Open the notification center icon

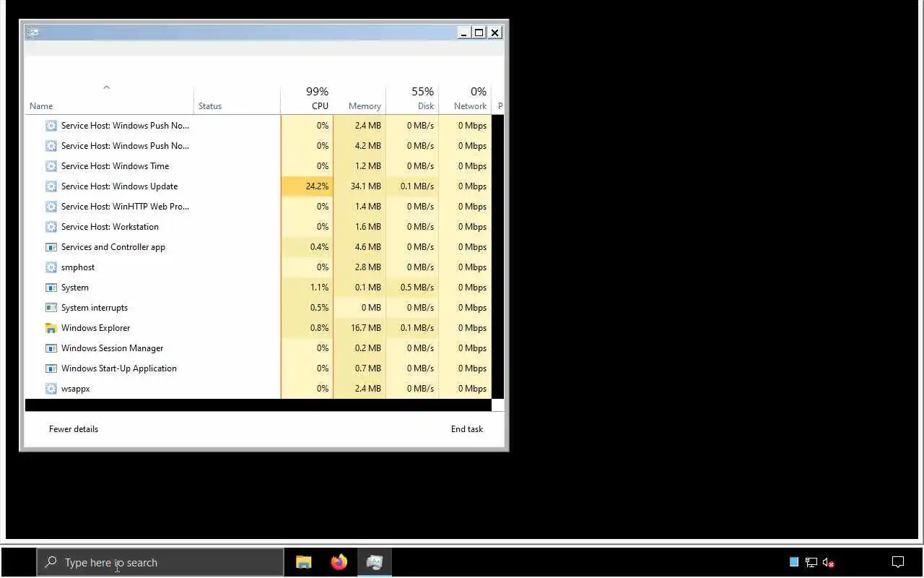click(x=898, y=562)
